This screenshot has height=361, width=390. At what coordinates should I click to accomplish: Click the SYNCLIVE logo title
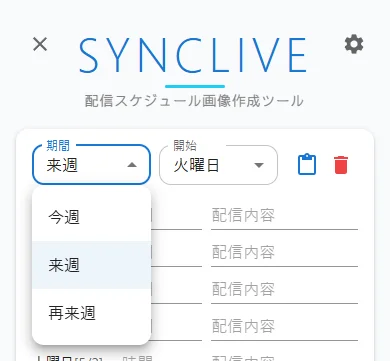pyautogui.click(x=193, y=55)
